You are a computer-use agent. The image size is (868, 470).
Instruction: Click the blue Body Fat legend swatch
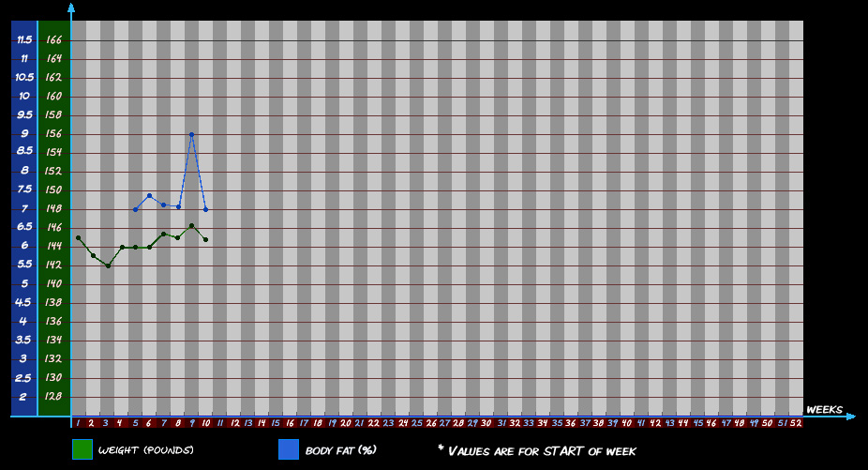289,449
